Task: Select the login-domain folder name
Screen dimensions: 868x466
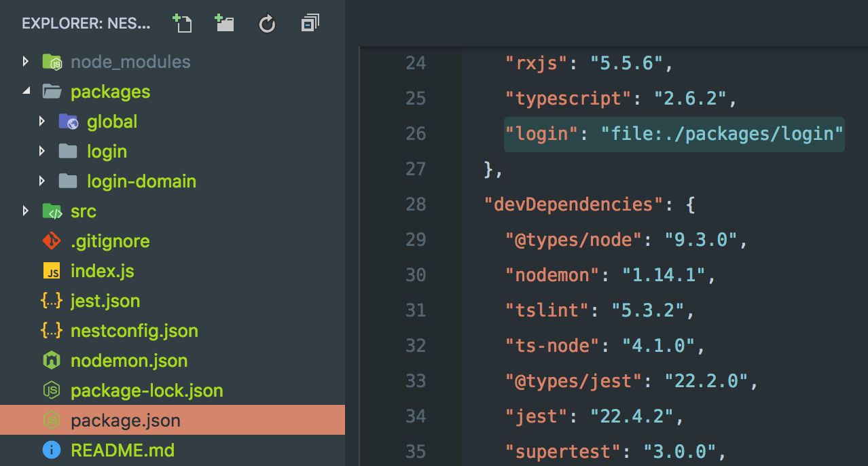Action: pyautogui.click(x=142, y=181)
